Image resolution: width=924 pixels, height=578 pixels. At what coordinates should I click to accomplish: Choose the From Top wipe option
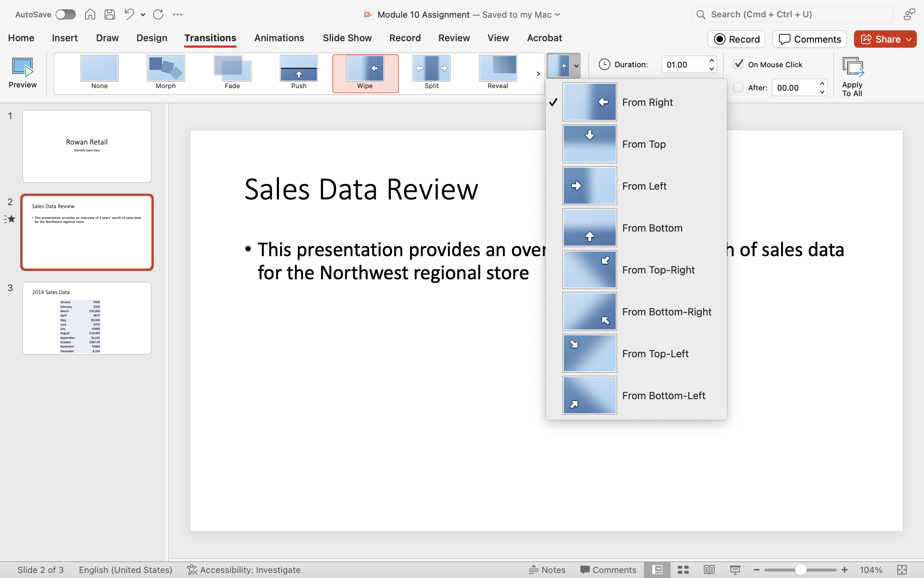pos(636,144)
